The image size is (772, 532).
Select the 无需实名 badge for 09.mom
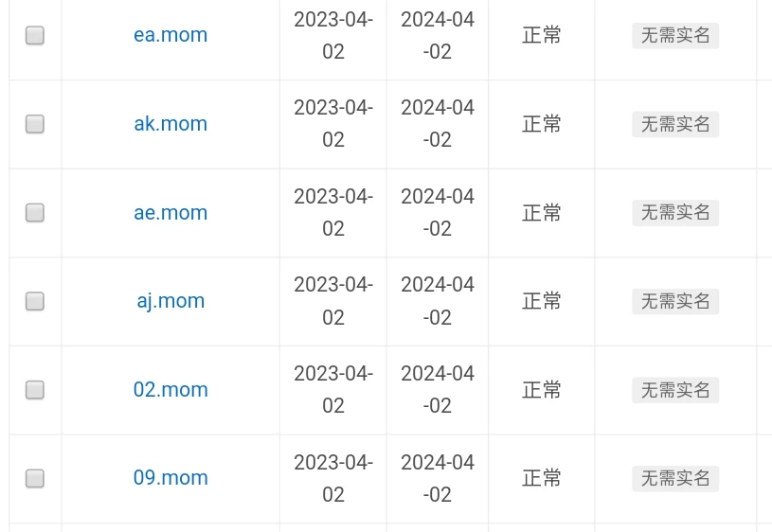675,478
